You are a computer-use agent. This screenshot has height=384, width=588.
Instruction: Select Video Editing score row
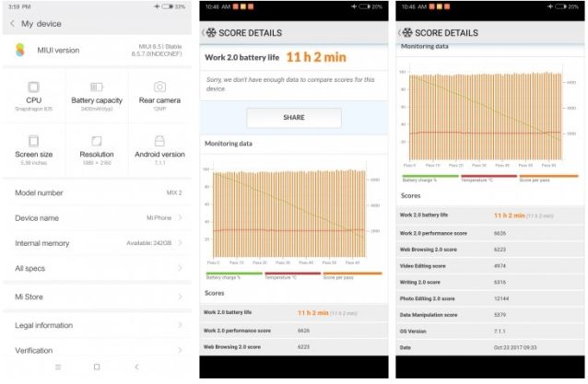(x=490, y=265)
